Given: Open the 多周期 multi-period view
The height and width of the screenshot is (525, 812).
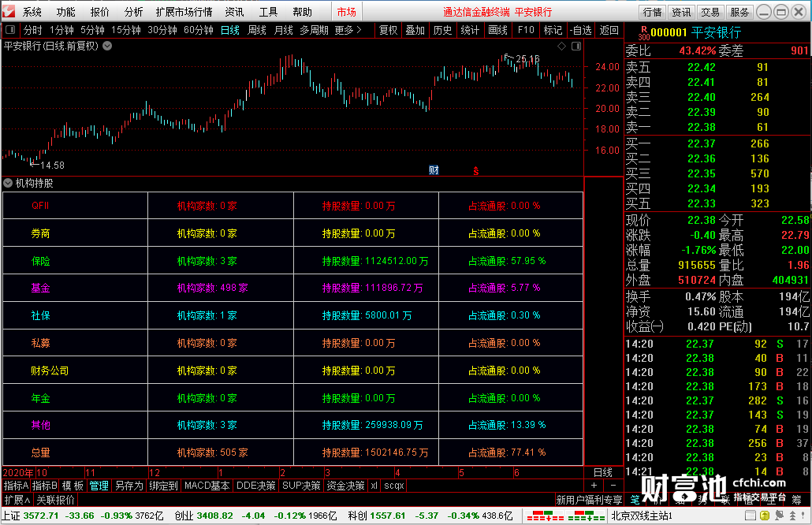Looking at the screenshot, I should pyautogui.click(x=314, y=30).
